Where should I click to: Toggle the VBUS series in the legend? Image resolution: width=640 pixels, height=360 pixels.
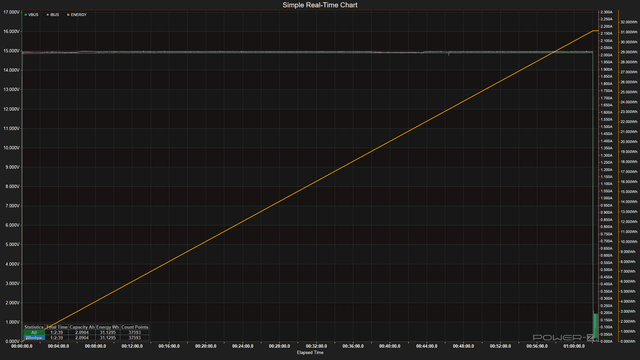31,15
